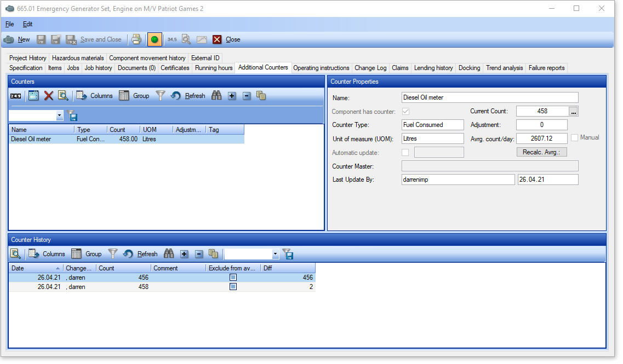This screenshot has height=364, width=623.
Task: Click binoculars find icon in Counters toolbar
Action: (x=216, y=96)
